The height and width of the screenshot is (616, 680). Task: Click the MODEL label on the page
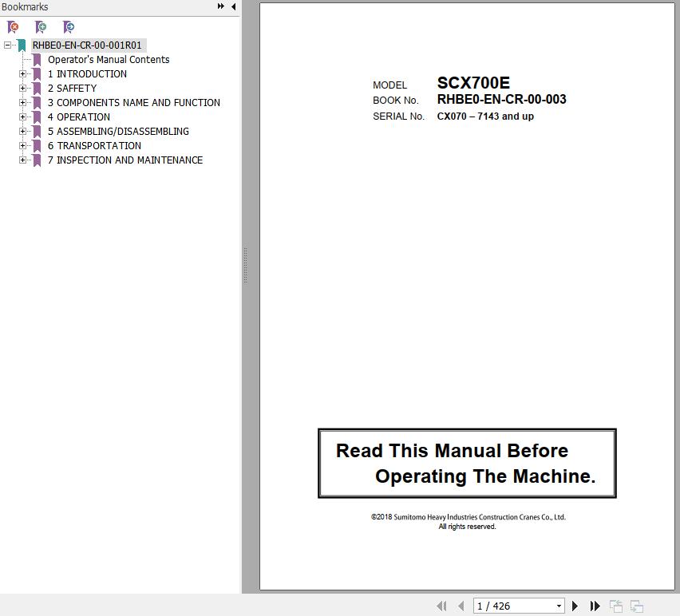coord(389,85)
